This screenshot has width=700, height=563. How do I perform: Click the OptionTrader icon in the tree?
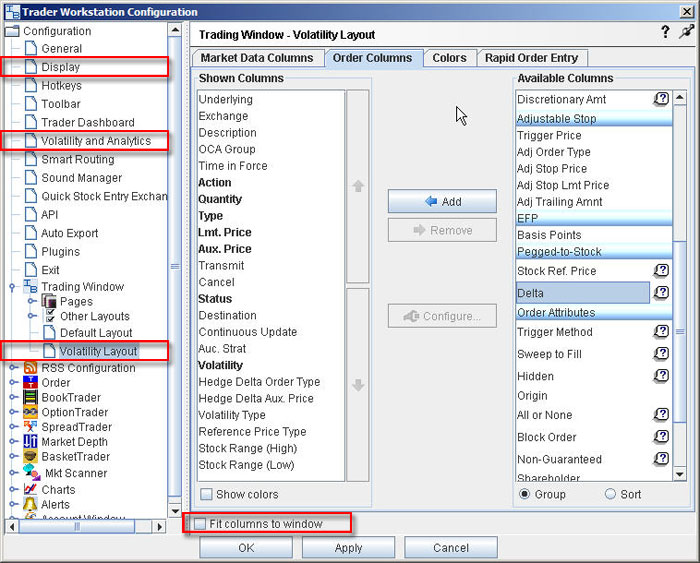tap(30, 412)
